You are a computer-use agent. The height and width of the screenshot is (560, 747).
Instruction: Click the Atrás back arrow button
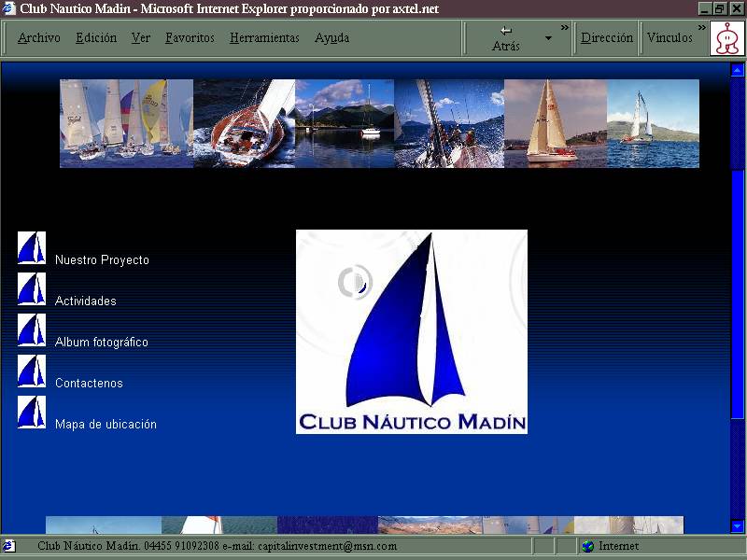click(x=505, y=38)
